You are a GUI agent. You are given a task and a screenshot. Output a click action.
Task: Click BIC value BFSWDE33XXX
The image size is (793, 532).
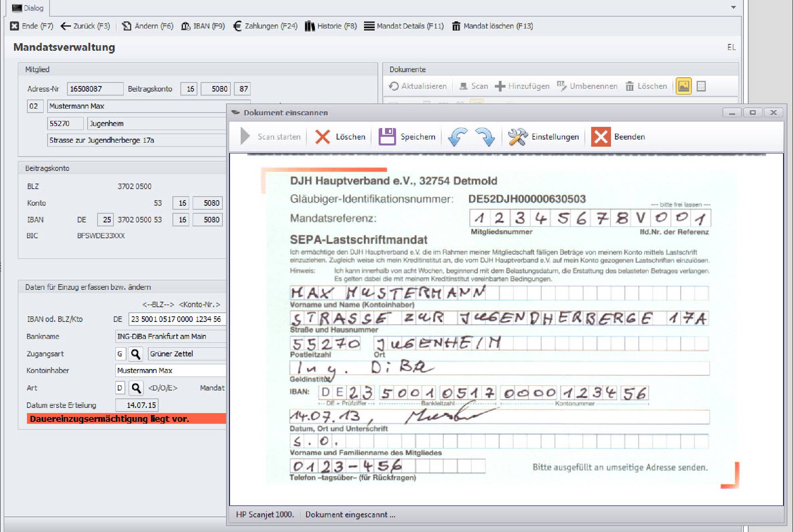[x=101, y=236]
